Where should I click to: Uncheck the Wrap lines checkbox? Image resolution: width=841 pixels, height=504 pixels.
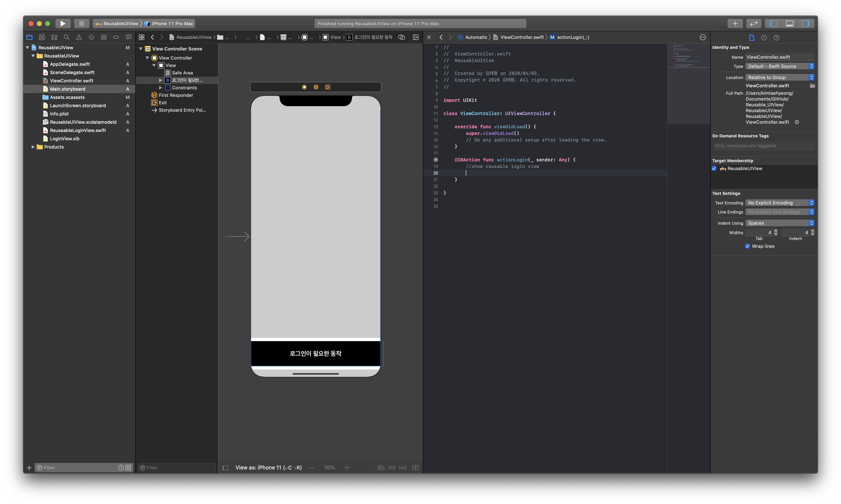pyautogui.click(x=747, y=246)
